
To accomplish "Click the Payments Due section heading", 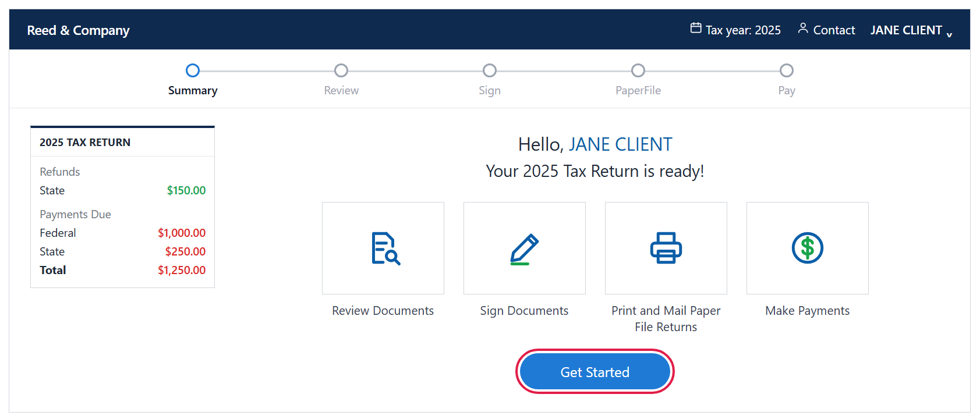I will pyautogui.click(x=75, y=214).
